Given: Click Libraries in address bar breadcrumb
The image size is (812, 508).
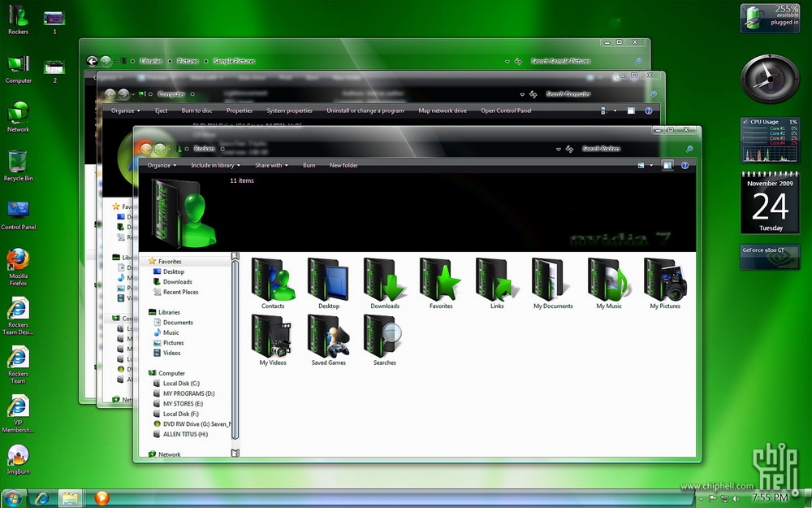Looking at the screenshot, I should point(151,61).
